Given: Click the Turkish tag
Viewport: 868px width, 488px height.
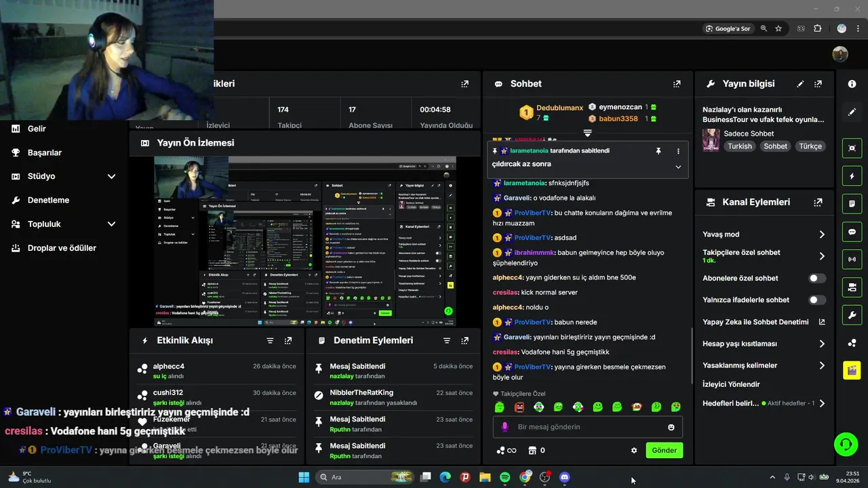Looking at the screenshot, I should point(740,146).
